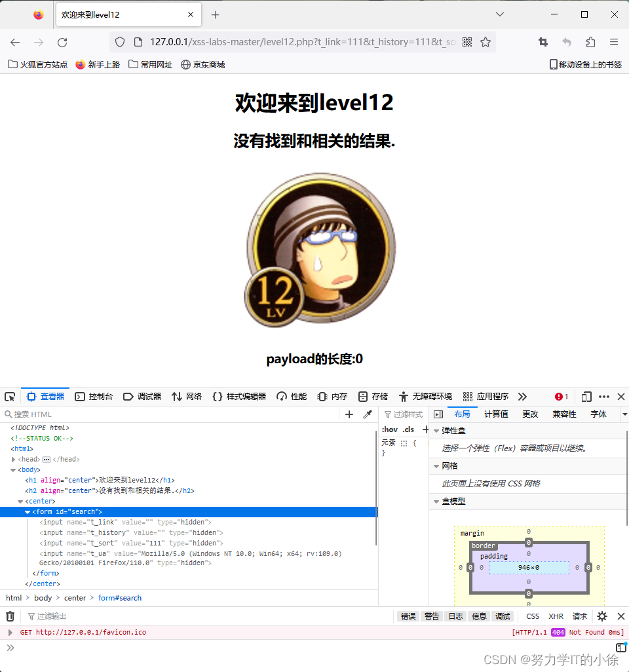This screenshot has width=629, height=672.
Task: Reload the current page
Action: [62, 42]
